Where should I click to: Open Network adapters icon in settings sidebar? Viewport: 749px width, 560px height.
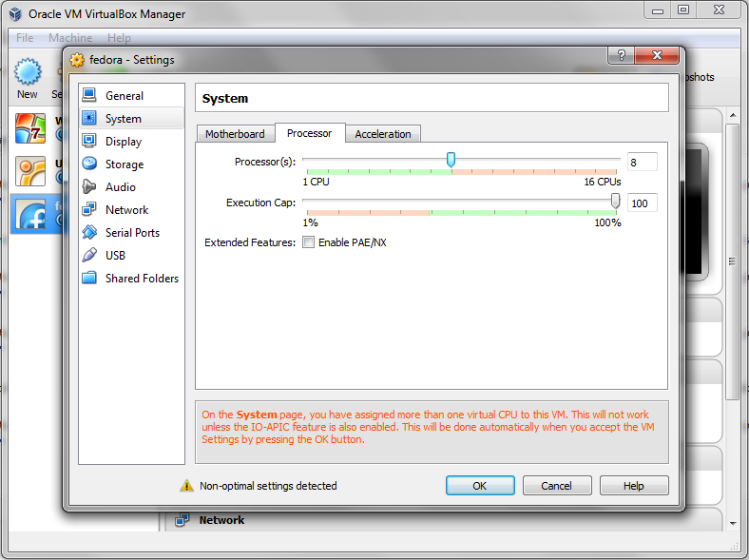[x=89, y=209]
